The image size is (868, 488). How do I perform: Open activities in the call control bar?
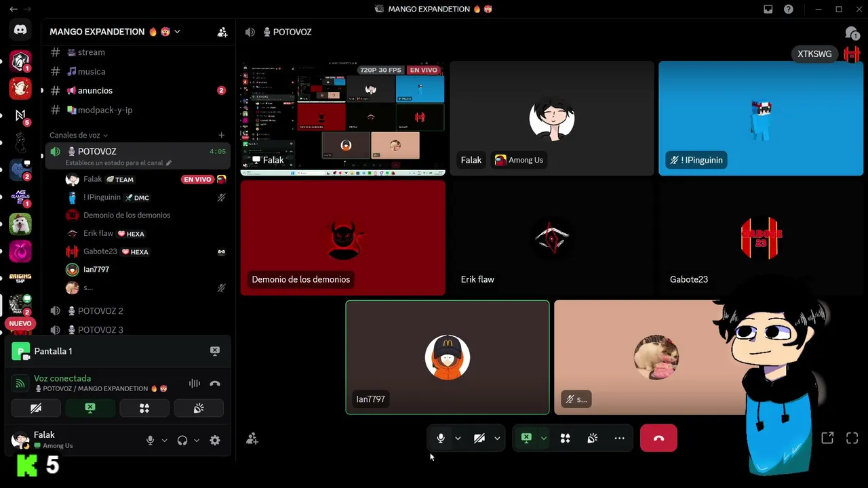click(566, 439)
